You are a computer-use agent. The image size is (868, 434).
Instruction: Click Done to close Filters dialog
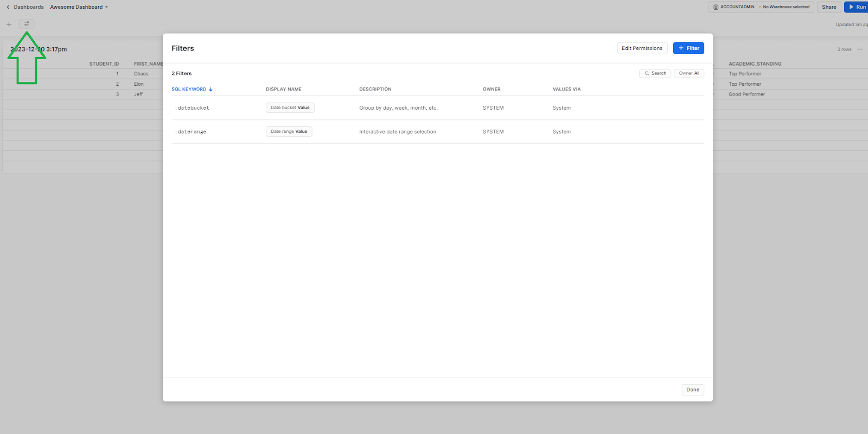[692, 390]
